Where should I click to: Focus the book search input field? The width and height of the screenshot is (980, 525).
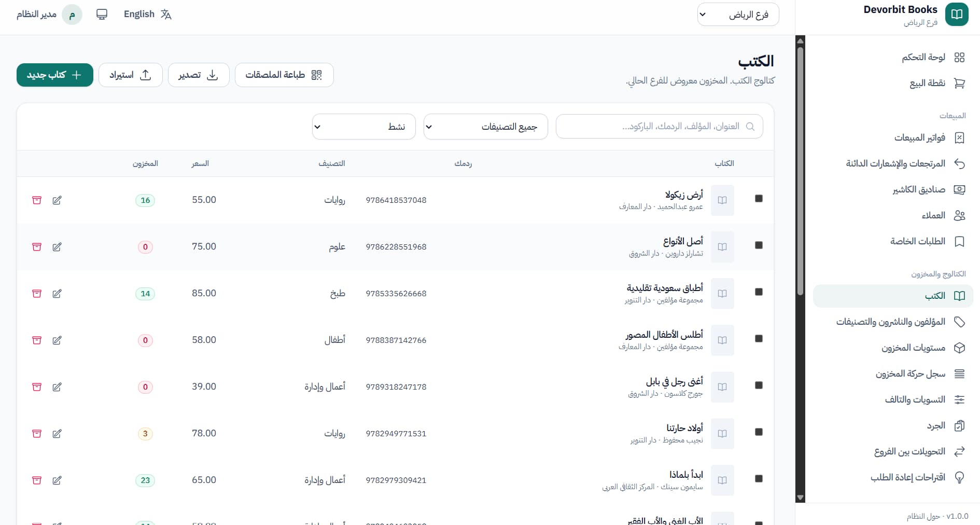[660, 127]
